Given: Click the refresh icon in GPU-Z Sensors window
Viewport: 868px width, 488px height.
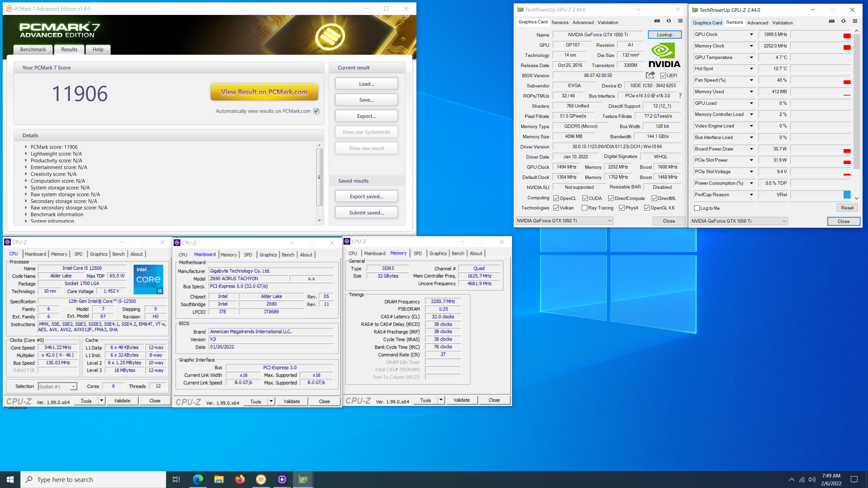Looking at the screenshot, I should [843, 21].
